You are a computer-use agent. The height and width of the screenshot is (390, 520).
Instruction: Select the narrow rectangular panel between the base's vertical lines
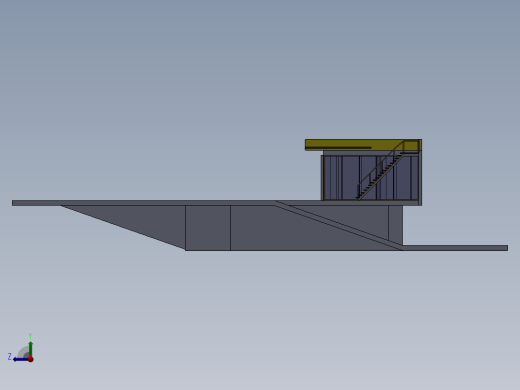click(x=208, y=228)
